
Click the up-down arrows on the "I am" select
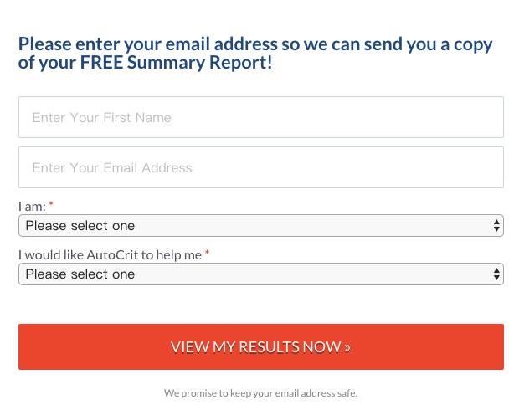point(497,225)
